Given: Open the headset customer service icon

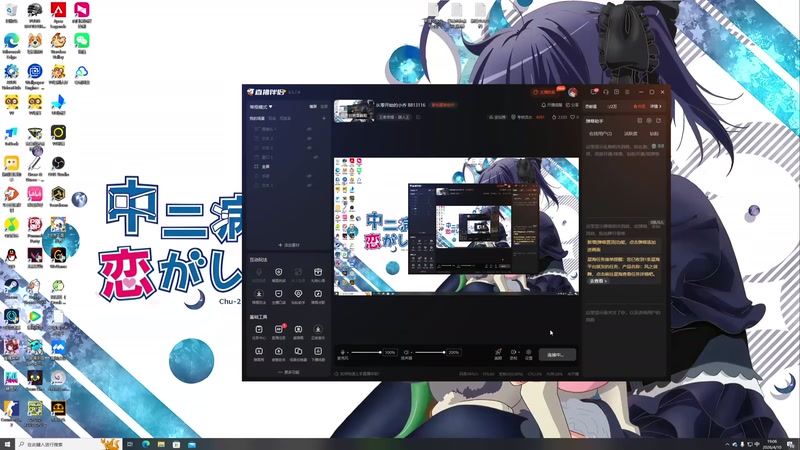Looking at the screenshot, I should pos(606,92).
